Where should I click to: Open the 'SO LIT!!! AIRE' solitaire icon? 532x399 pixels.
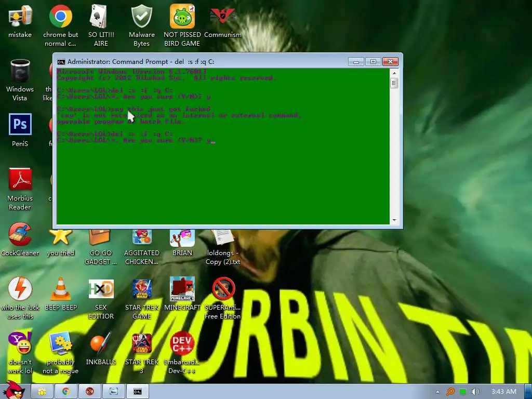(x=101, y=25)
